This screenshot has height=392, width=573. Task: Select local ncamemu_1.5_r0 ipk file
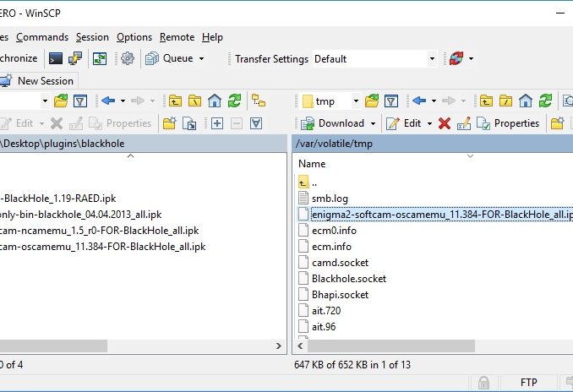[x=100, y=231]
